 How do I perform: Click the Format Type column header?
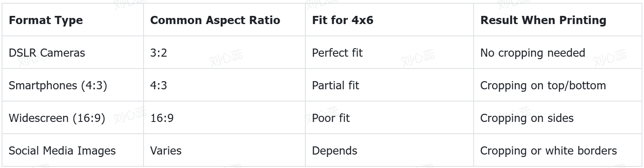[x=46, y=20]
